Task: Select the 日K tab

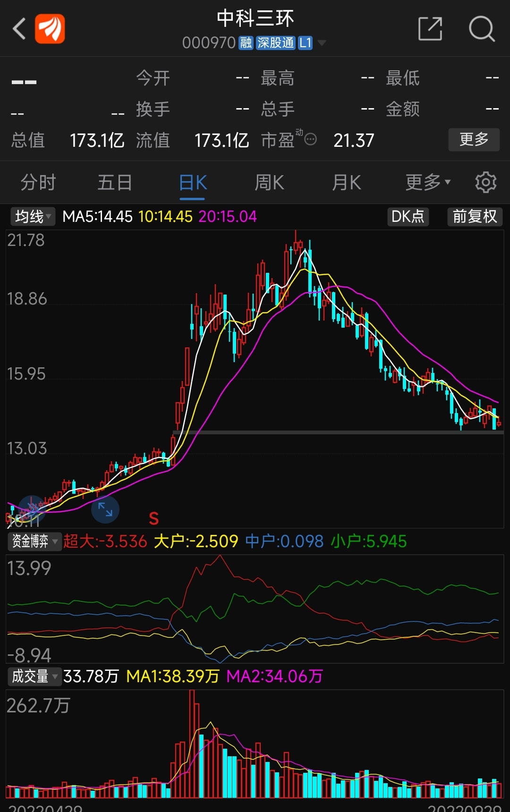Action: tap(193, 182)
